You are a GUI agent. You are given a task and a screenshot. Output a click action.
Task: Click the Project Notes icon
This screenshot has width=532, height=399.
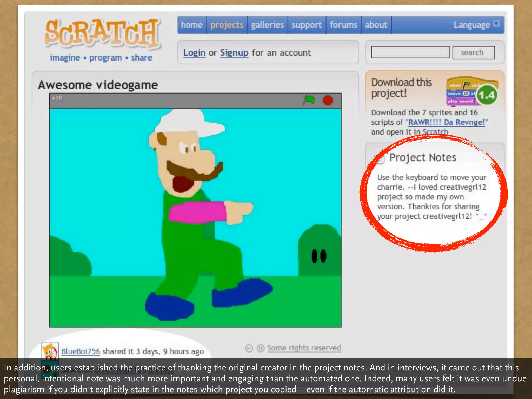pyautogui.click(x=380, y=158)
